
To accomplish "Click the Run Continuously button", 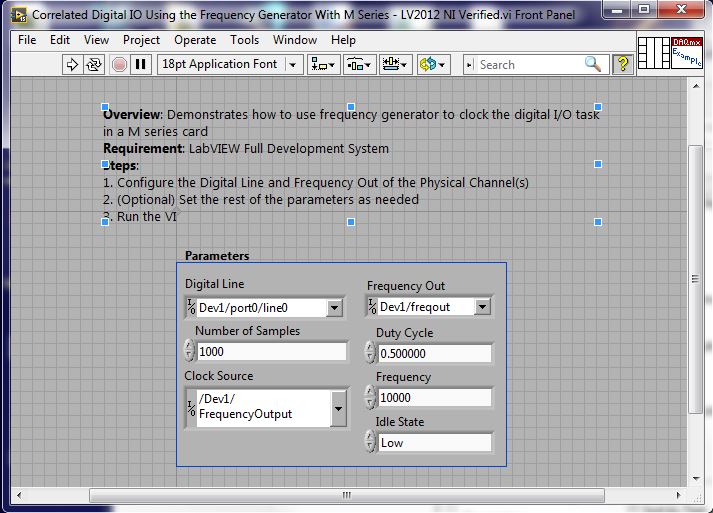I will tap(94, 64).
